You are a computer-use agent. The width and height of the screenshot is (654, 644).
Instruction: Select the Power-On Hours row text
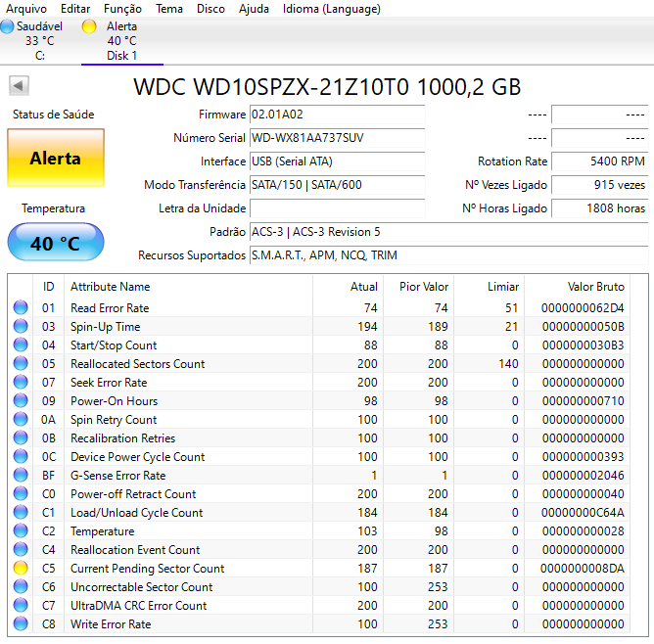(114, 401)
